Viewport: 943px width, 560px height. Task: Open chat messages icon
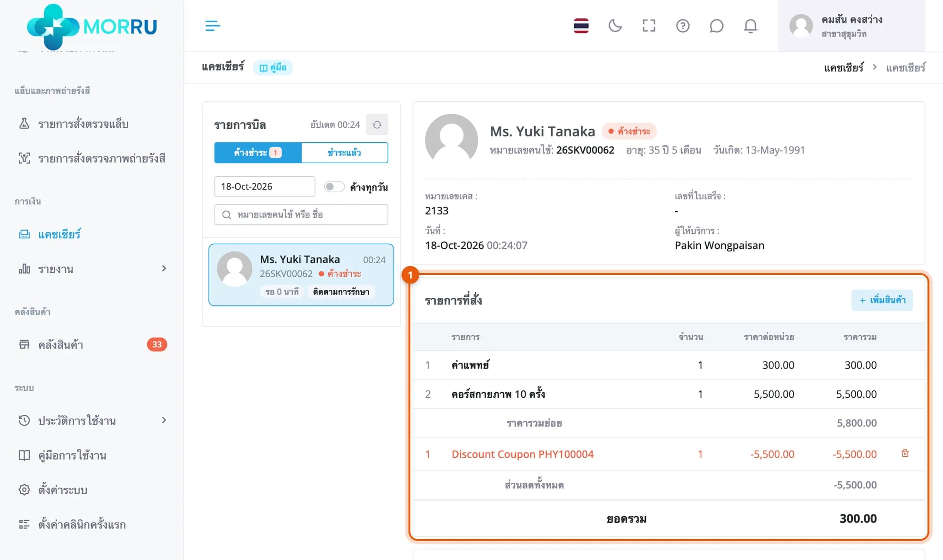[x=716, y=25]
